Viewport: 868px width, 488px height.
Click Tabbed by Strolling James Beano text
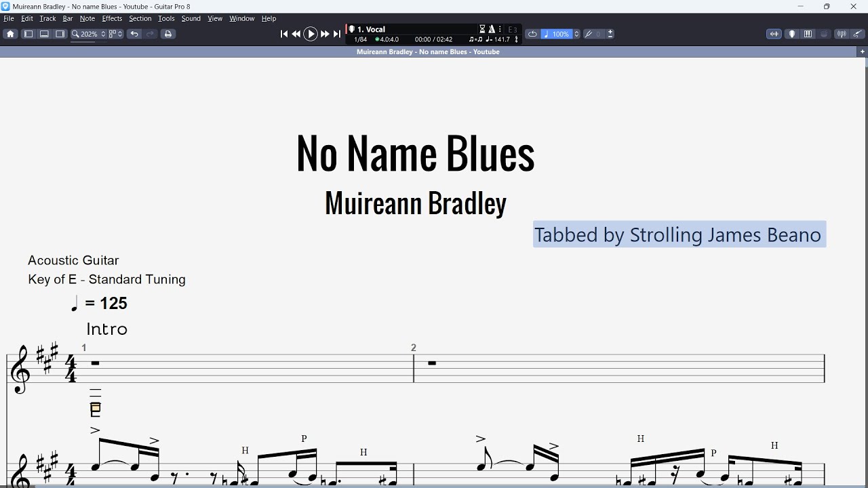679,235
